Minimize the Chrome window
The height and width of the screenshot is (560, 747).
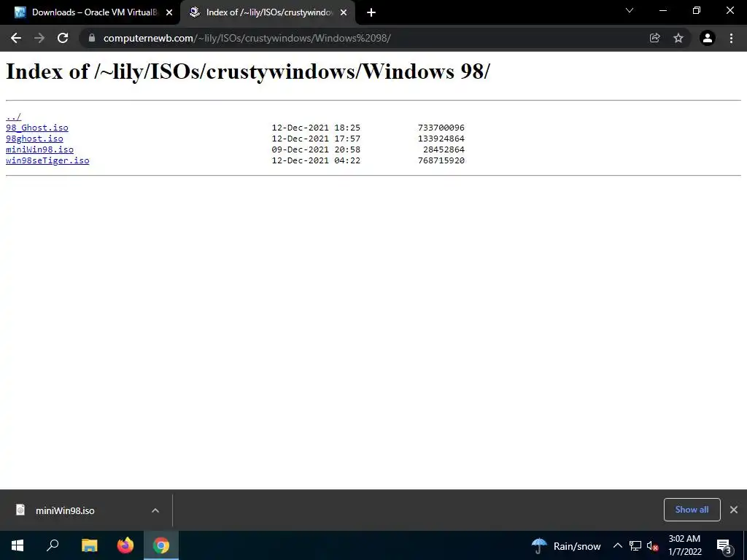point(662,10)
